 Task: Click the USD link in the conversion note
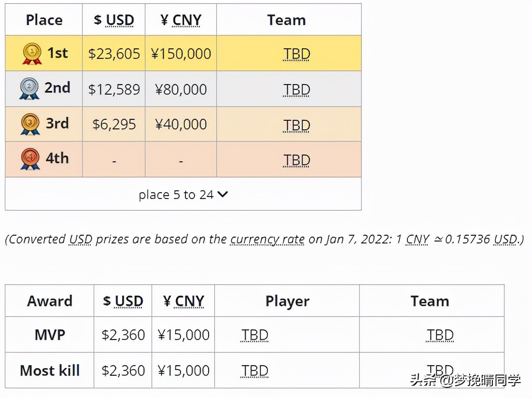pos(81,240)
